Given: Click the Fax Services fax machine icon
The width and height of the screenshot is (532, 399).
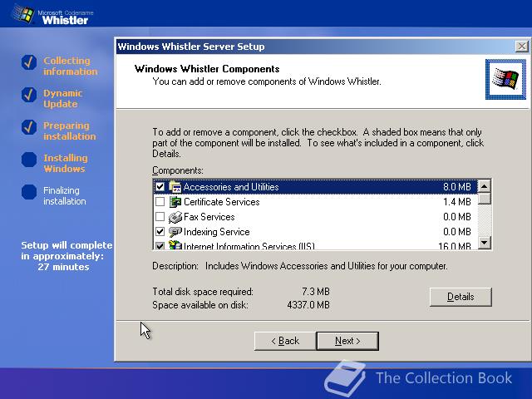Looking at the screenshot, I should tap(175, 217).
